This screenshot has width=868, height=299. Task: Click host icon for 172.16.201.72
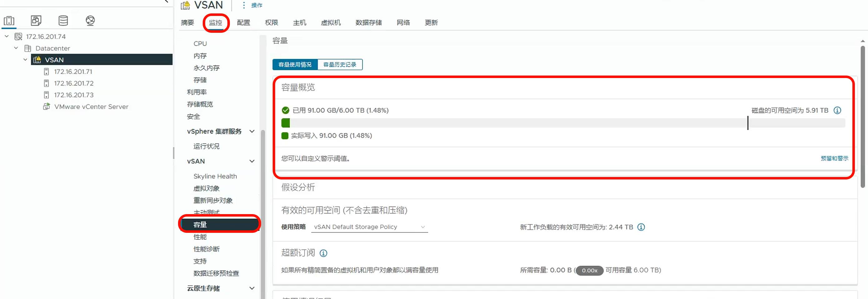(x=47, y=83)
